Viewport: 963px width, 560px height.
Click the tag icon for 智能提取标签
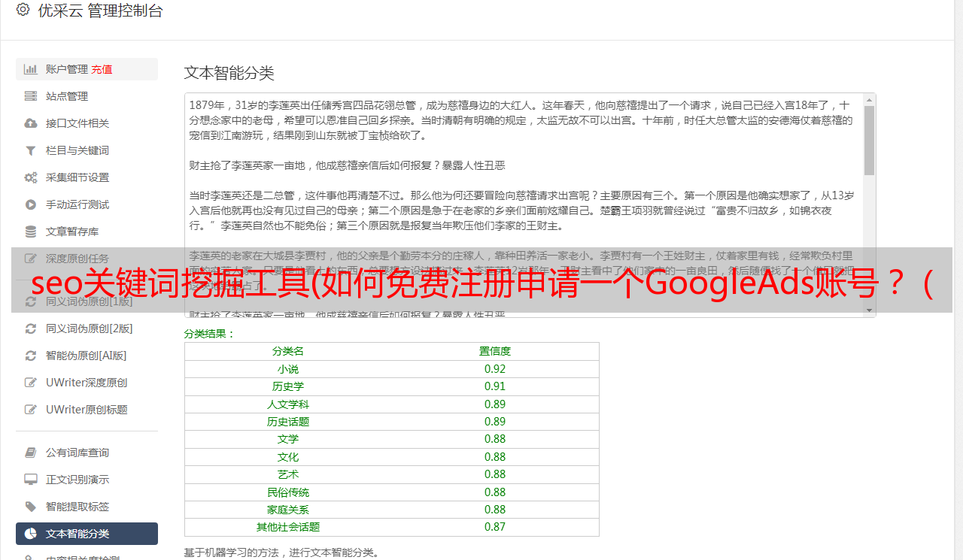pyautogui.click(x=30, y=507)
